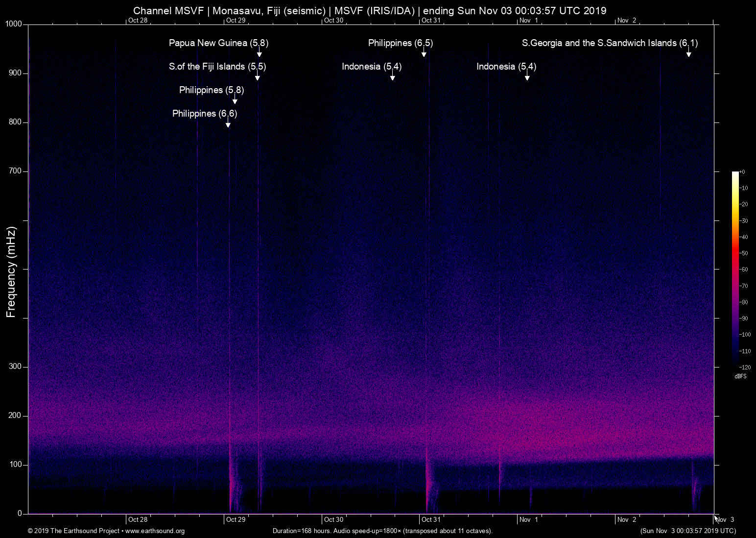Click the Channel MSVF title text
Screen dimensions: 756x538
click(368, 10)
